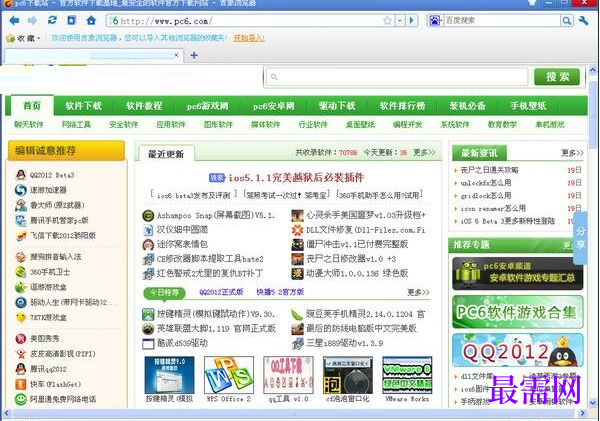Open Baidu search engine paw icon
The image size is (600, 421).
coord(435,20)
